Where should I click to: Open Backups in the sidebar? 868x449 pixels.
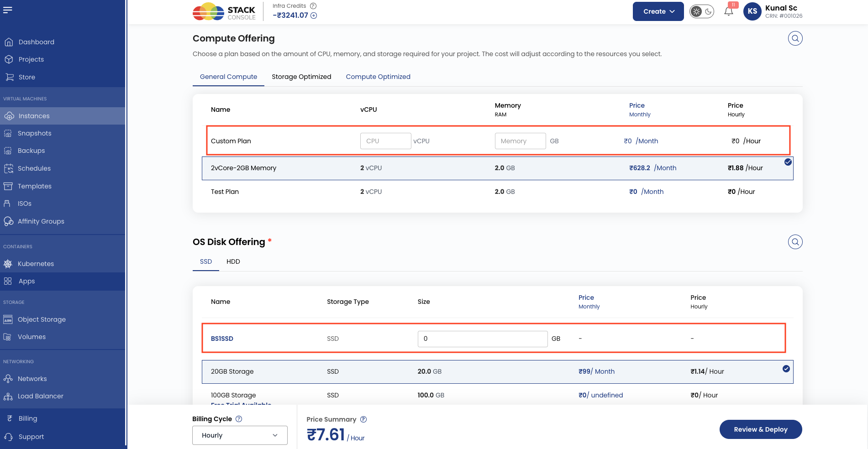32,151
